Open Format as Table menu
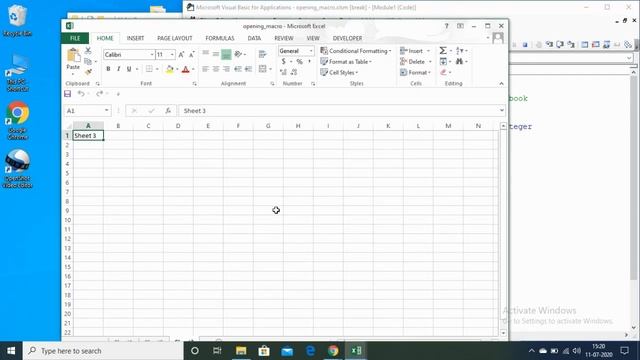640x360 pixels. pos(346,62)
